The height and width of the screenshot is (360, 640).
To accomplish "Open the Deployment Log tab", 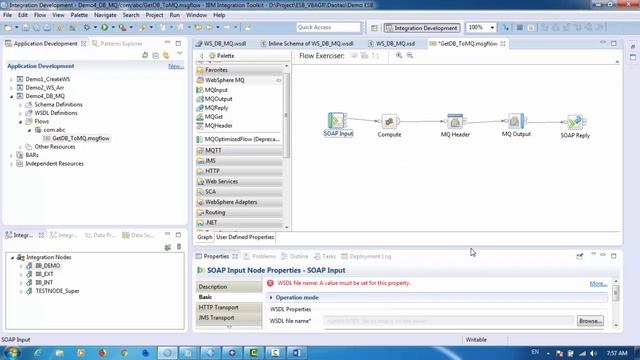I will (x=366, y=256).
